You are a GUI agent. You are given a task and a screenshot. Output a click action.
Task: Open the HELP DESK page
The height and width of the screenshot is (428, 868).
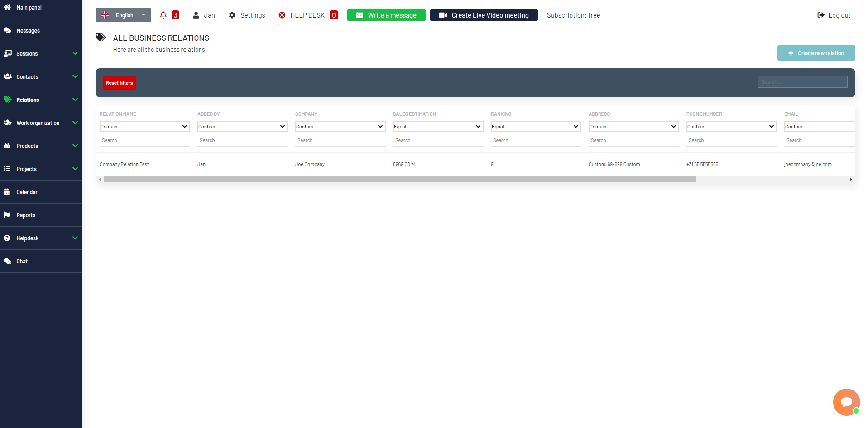[307, 15]
